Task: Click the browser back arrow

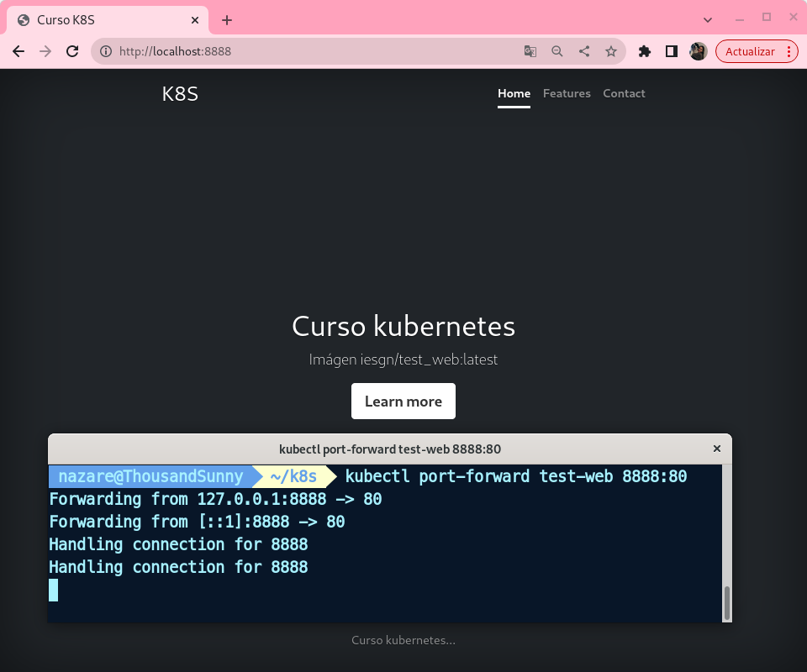Action: [18, 51]
